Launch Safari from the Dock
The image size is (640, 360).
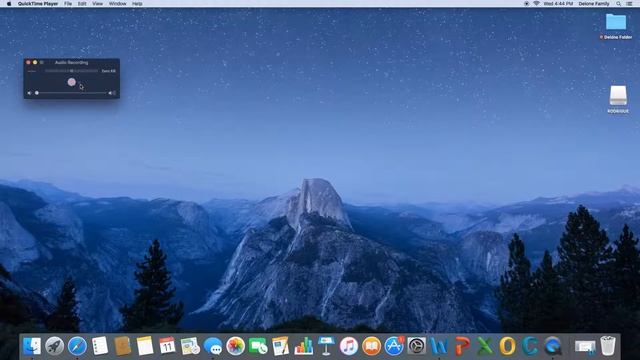pyautogui.click(x=77, y=346)
